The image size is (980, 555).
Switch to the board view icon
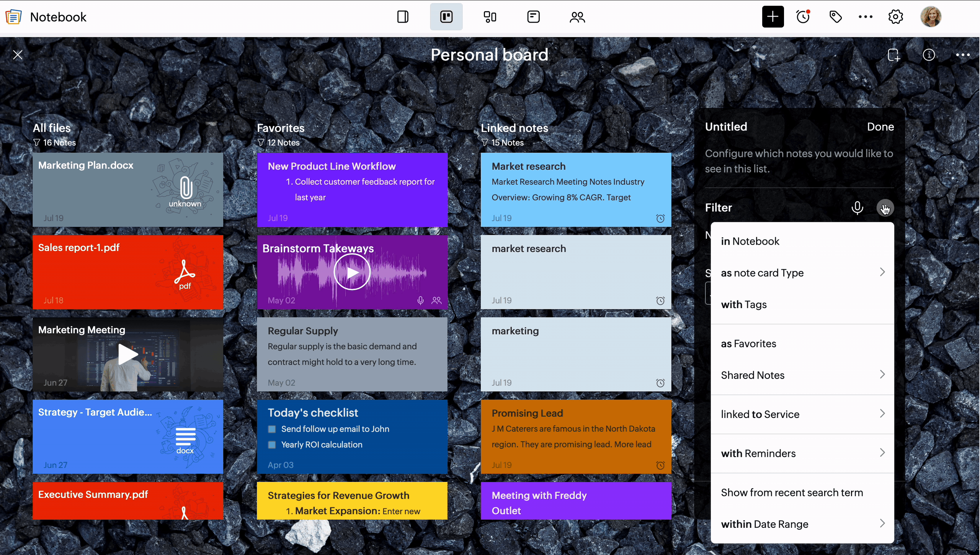(446, 17)
